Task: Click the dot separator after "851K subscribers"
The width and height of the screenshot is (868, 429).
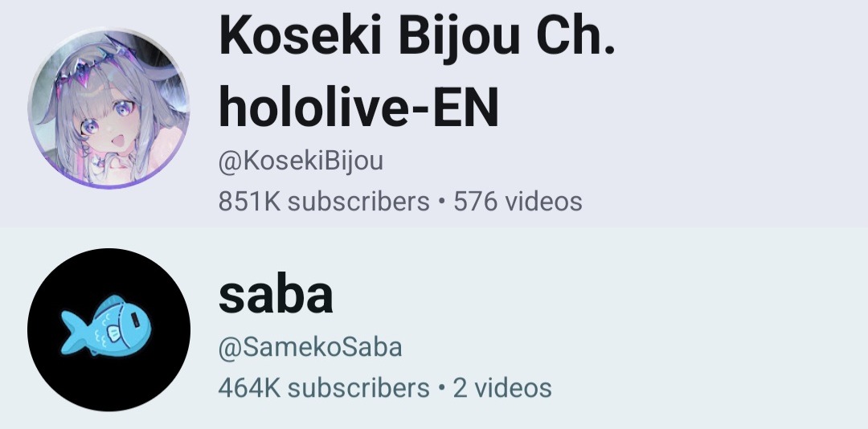Action: [x=441, y=202]
